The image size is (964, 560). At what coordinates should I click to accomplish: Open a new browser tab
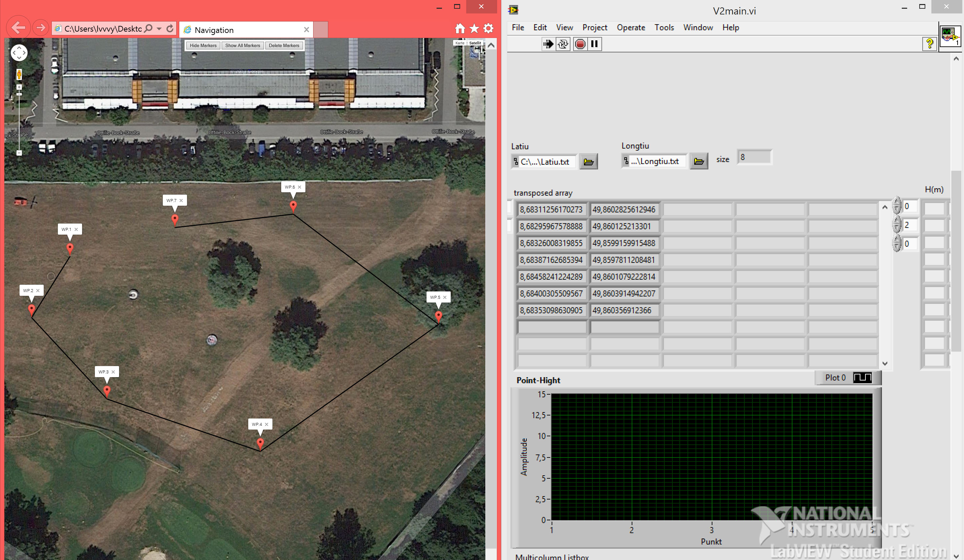point(321,30)
